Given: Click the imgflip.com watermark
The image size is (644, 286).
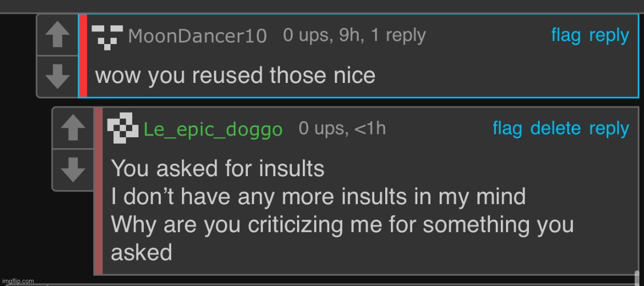Looking at the screenshot, I should click(17, 281).
